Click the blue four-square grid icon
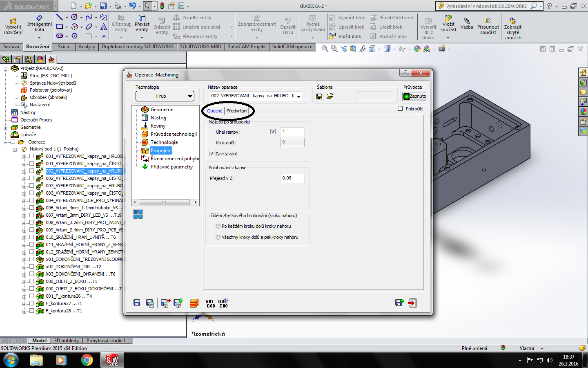This screenshot has height=368, width=588. tap(138, 214)
